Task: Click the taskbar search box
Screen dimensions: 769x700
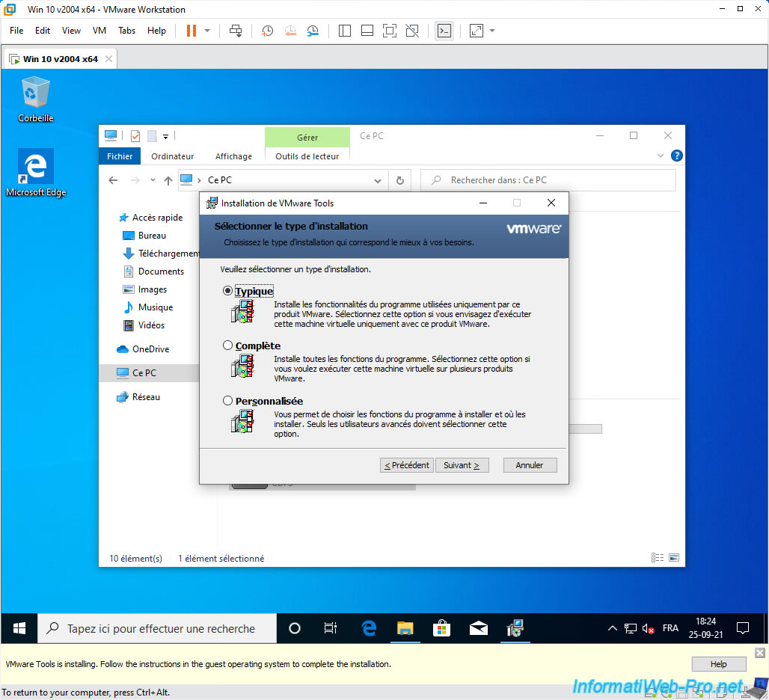Action: [x=157, y=628]
